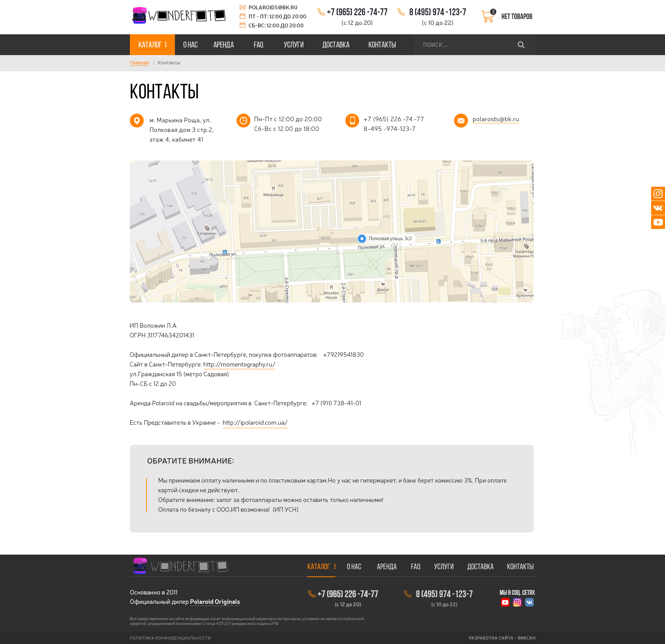
Task: Open the YouTube icon in side panel
Action: pyautogui.click(x=658, y=222)
